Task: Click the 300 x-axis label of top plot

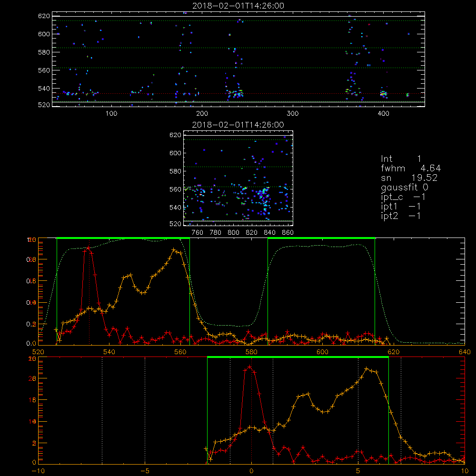Action: click(x=293, y=114)
